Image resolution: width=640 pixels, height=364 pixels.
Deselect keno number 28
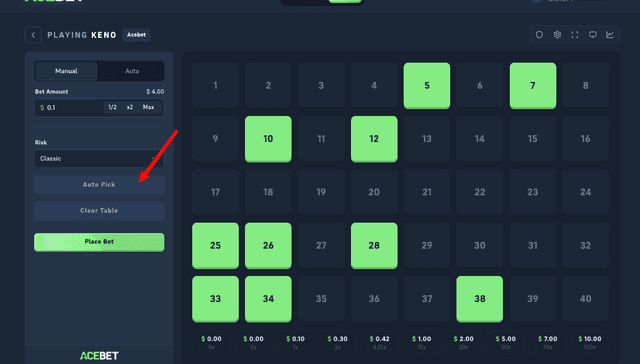pos(374,246)
